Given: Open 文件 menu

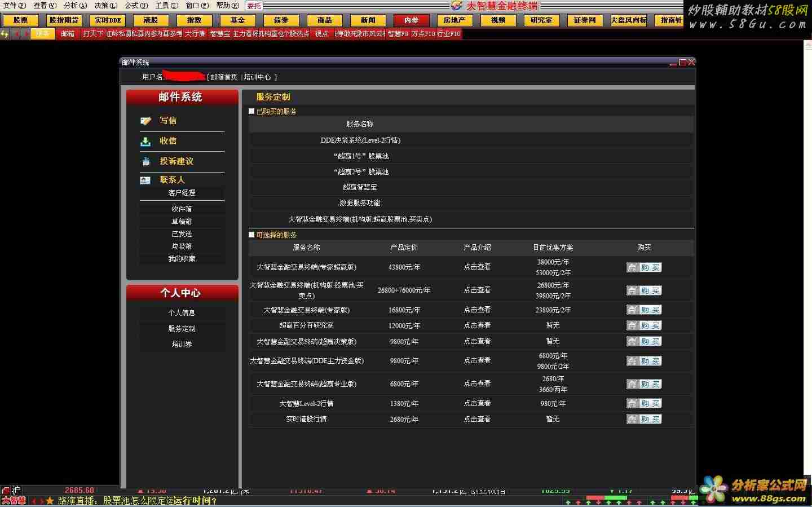Looking at the screenshot, I should 15,6.
